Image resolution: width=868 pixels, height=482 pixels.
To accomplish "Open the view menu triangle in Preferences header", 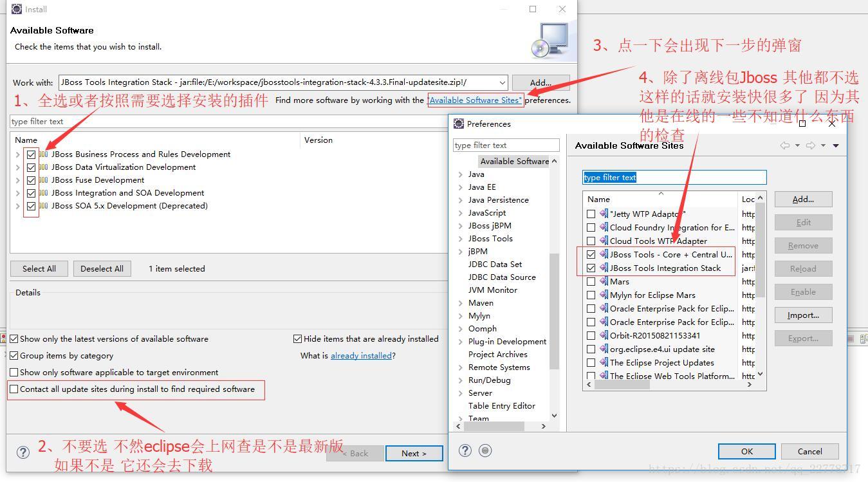I will 836,145.
